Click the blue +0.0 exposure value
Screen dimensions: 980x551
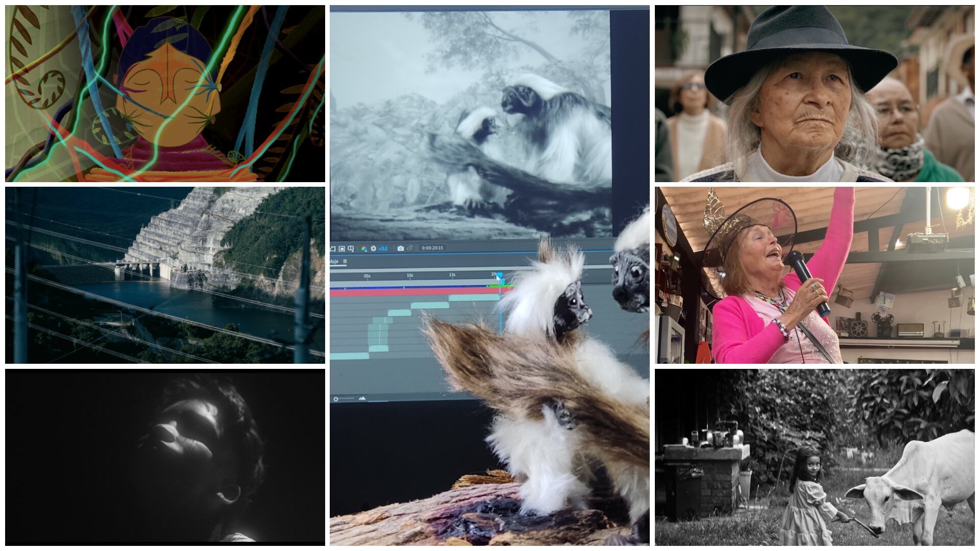383,248
